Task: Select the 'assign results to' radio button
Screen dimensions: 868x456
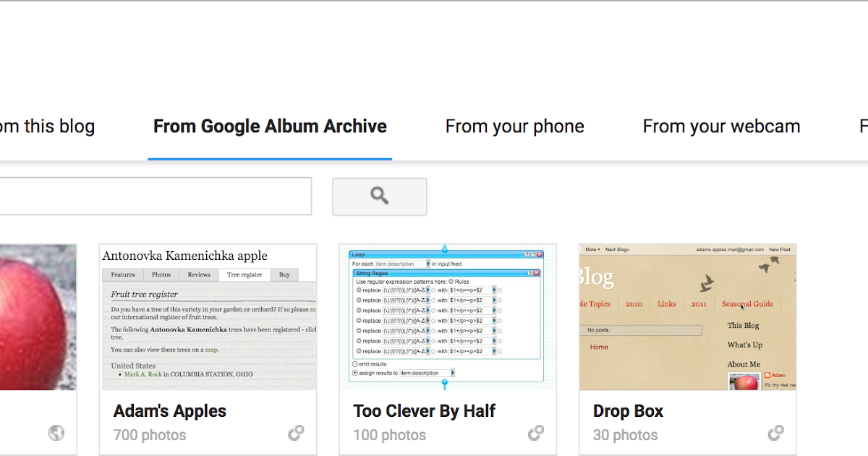Action: (354, 373)
